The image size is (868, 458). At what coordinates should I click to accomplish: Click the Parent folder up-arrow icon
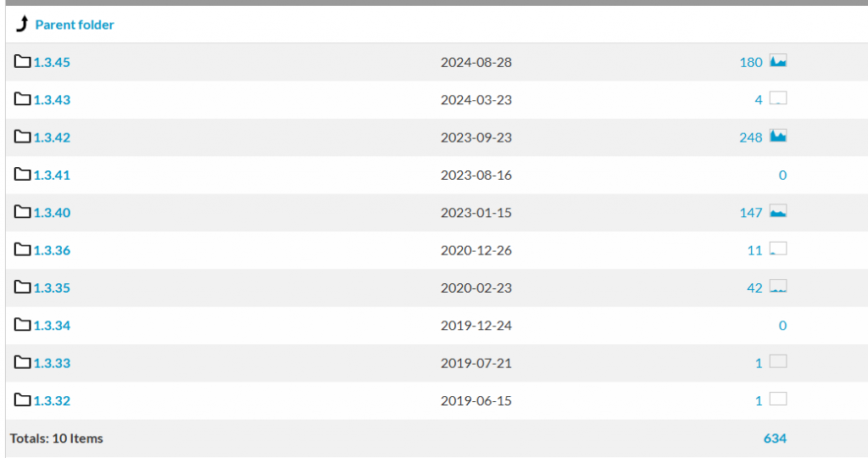click(22, 25)
